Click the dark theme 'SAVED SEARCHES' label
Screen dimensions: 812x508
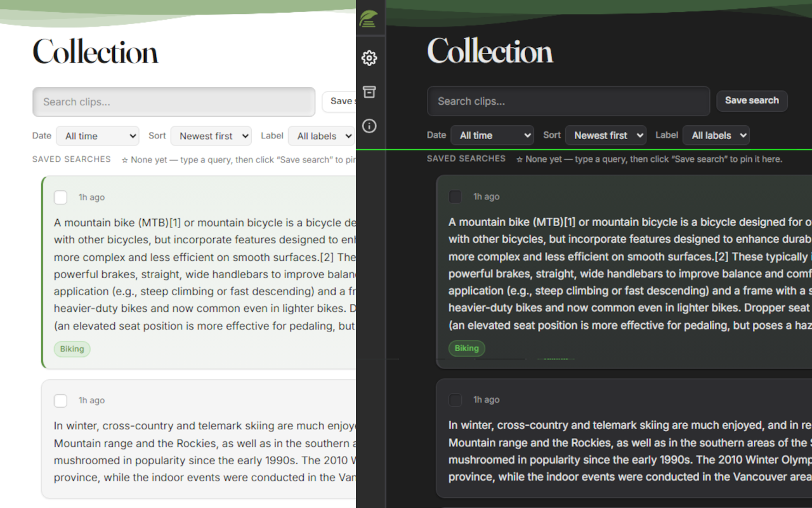tap(466, 159)
